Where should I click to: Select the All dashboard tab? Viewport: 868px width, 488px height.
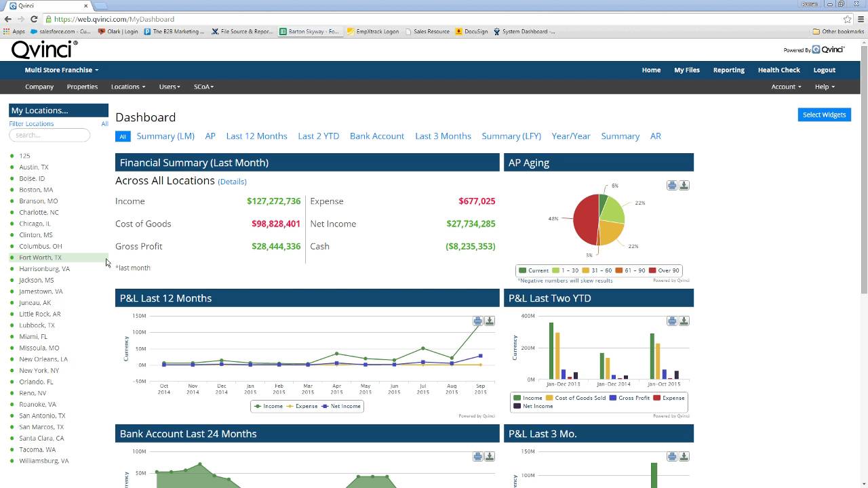pyautogui.click(x=123, y=136)
